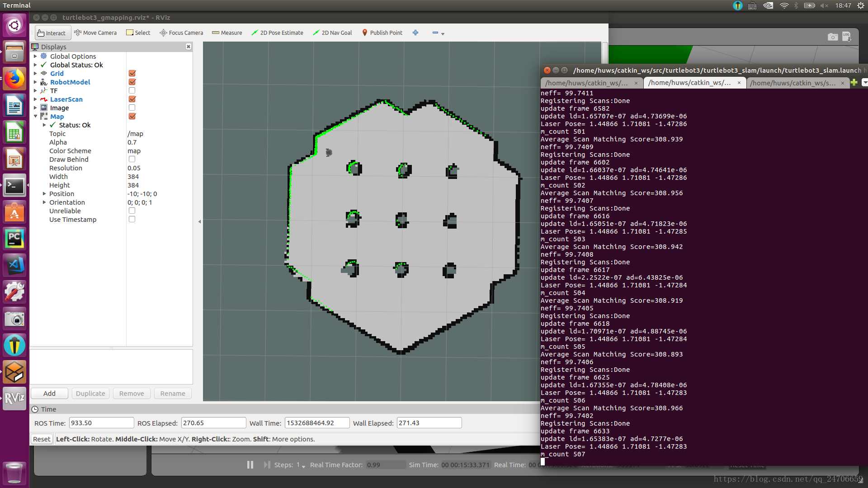Expand the Position property

tap(44, 194)
